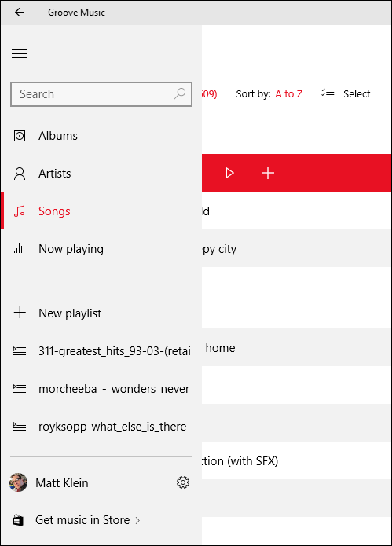
Task: Select the song row '(with SFX)'
Action: [297, 461]
